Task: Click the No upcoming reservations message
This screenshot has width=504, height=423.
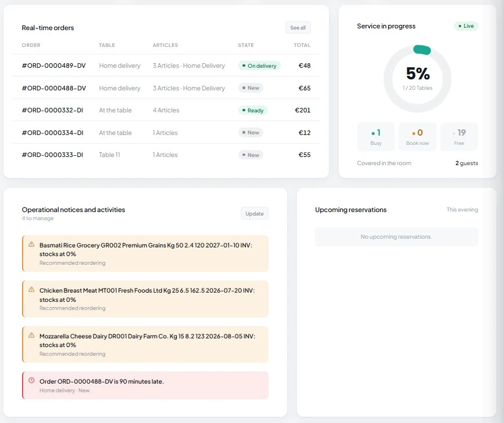Action: [x=396, y=237]
